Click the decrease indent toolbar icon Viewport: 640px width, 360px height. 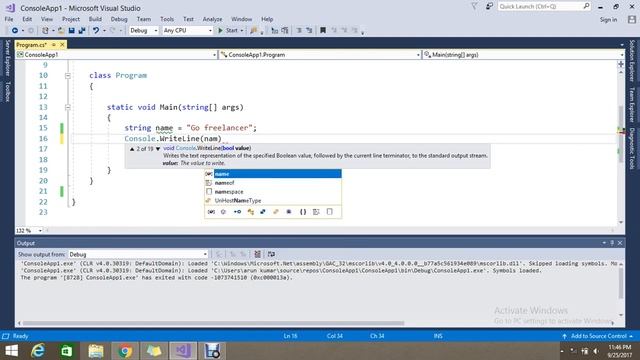pos(299,31)
